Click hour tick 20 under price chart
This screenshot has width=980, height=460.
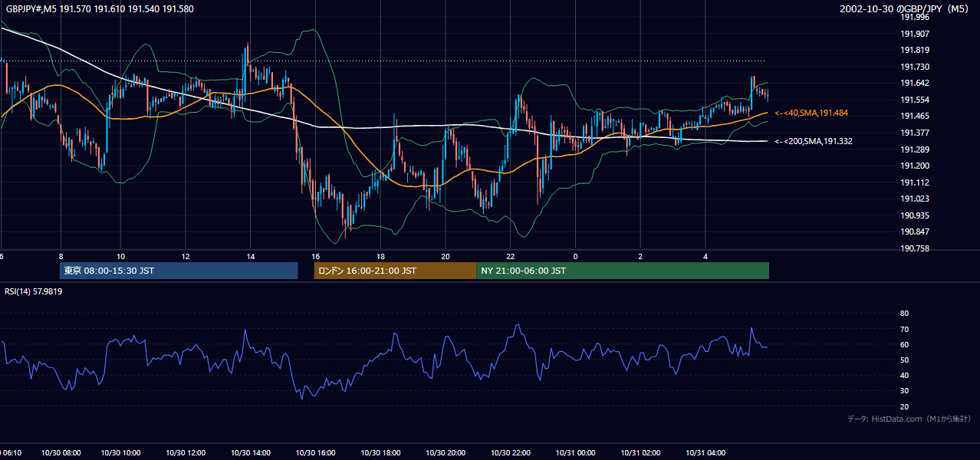pyautogui.click(x=446, y=256)
